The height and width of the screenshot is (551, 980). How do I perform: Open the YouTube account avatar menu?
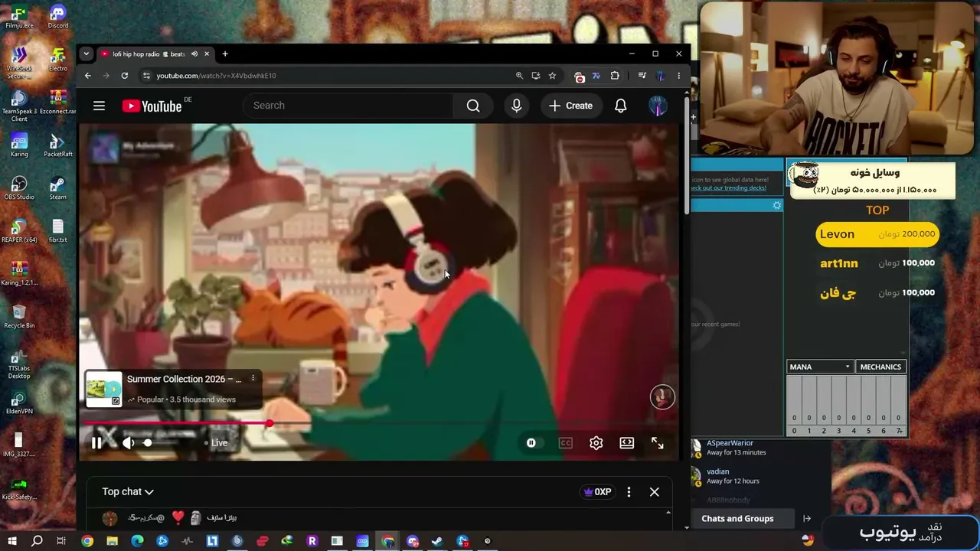tap(658, 106)
